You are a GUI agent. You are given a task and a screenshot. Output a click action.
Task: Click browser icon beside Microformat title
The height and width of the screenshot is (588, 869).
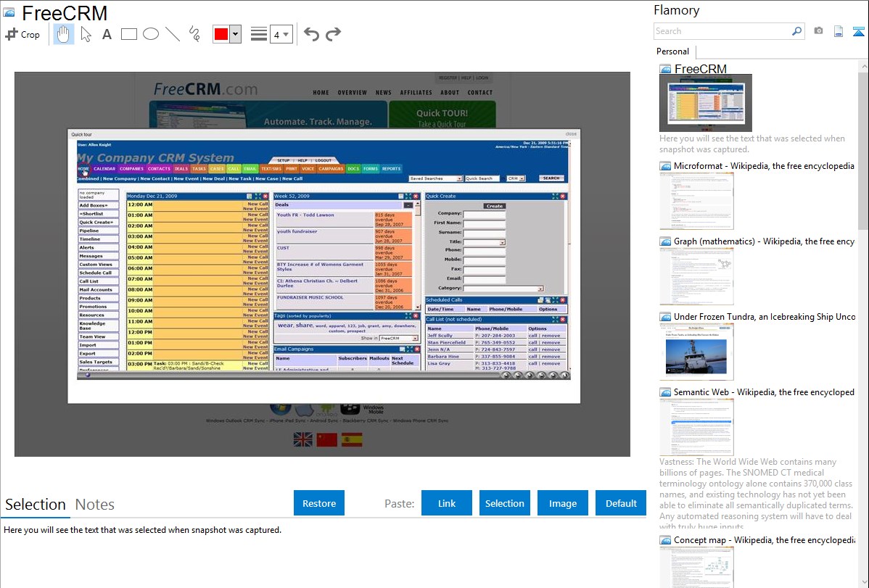[x=665, y=166]
